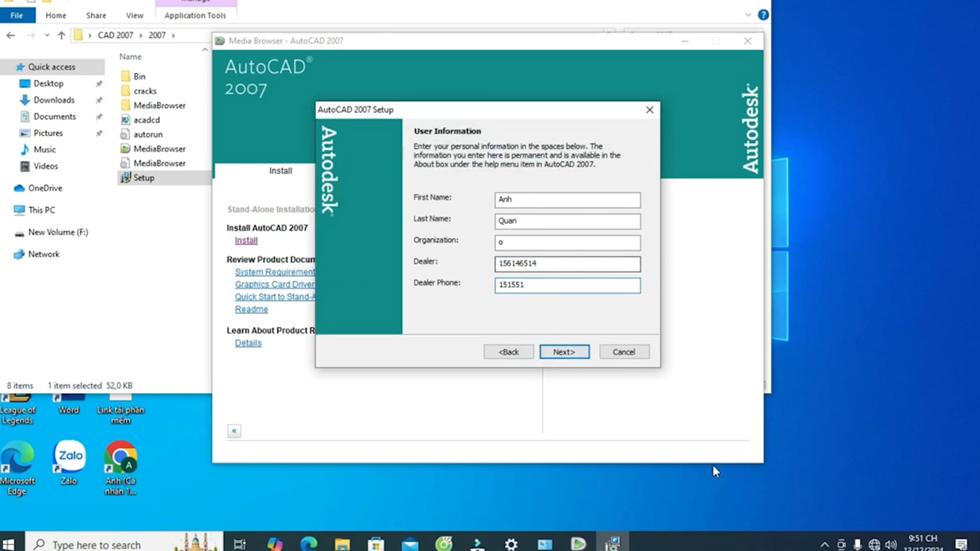Click the Next> button in Setup dialog
Image resolution: width=980 pixels, height=551 pixels.
564,352
